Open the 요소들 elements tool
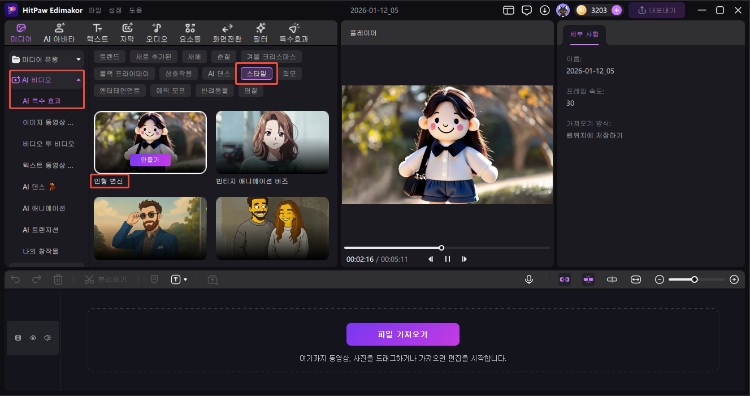The width and height of the screenshot is (750, 396). click(190, 33)
